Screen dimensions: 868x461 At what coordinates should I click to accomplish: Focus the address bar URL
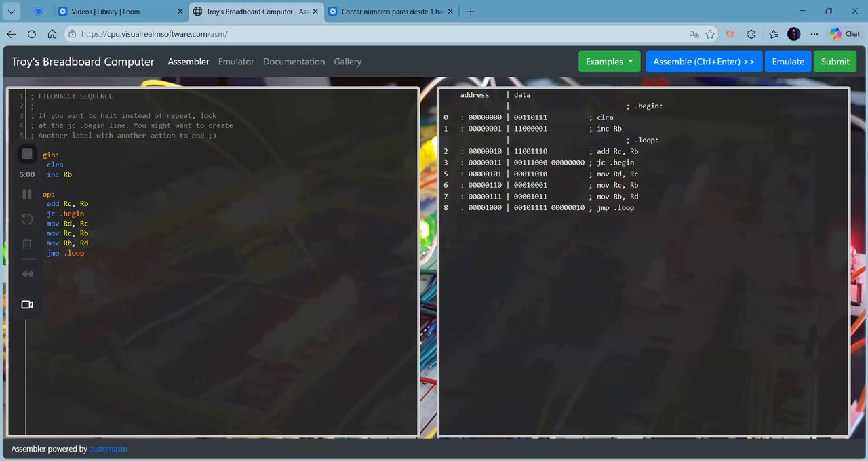click(154, 34)
